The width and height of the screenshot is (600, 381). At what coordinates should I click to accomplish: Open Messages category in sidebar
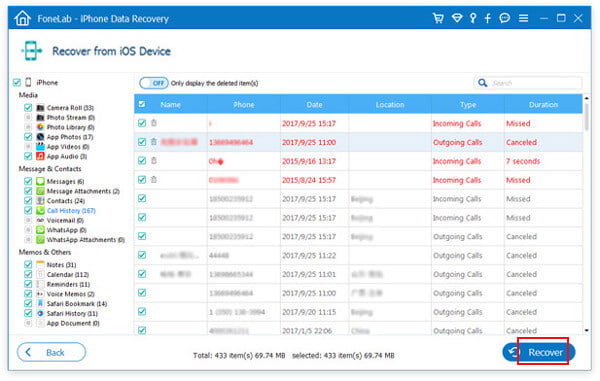pos(65,181)
